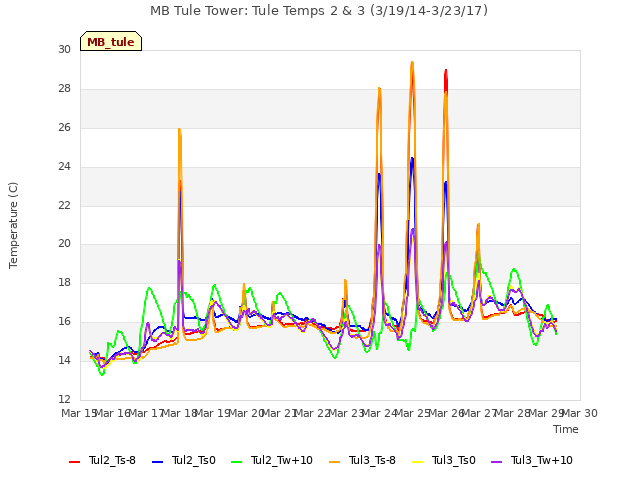Click the orange Tul3_Ts-8 legend swatch
Image resolution: width=640 pixels, height=480 pixels.
[335, 462]
